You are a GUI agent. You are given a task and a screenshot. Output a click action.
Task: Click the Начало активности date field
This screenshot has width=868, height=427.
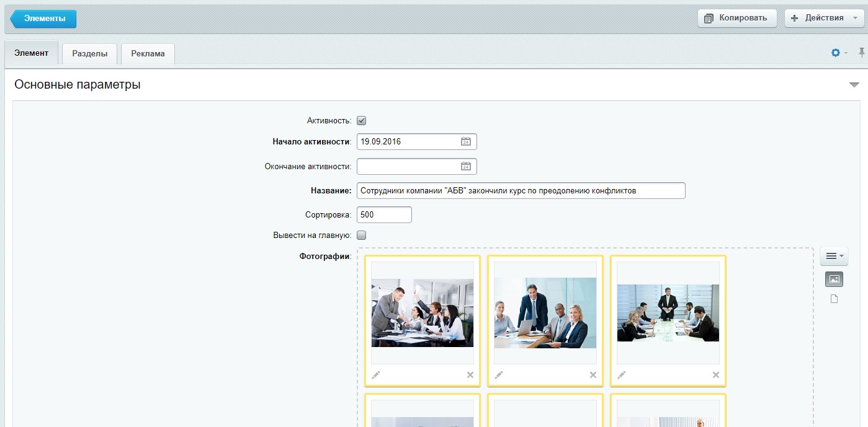click(x=417, y=141)
